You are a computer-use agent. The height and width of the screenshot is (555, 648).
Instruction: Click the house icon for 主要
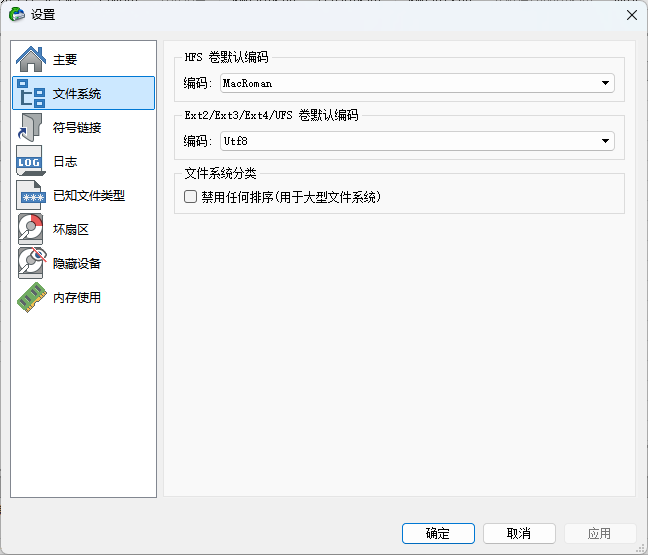point(31,59)
